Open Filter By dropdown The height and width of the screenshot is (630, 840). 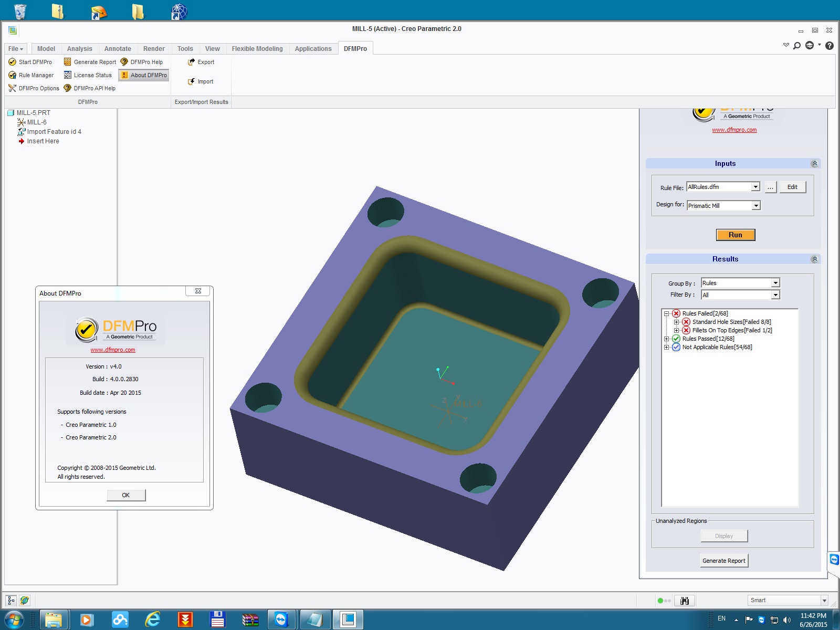[775, 295]
